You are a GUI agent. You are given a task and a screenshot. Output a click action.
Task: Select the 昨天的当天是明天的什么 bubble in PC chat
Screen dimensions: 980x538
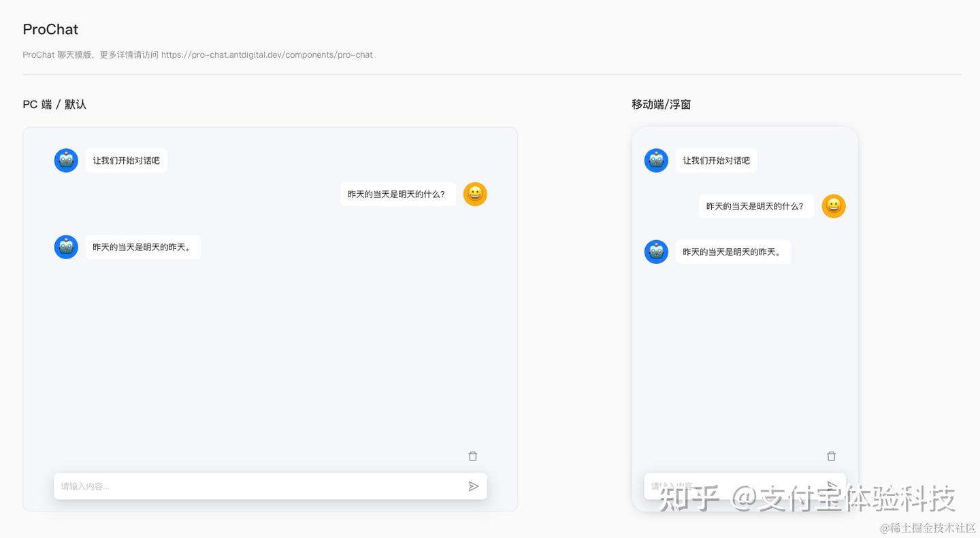[397, 194]
